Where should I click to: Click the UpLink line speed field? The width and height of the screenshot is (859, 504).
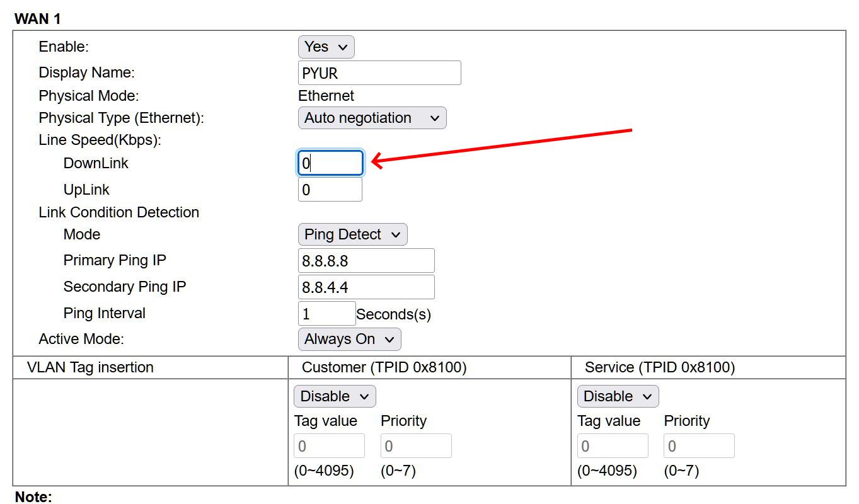(330, 190)
